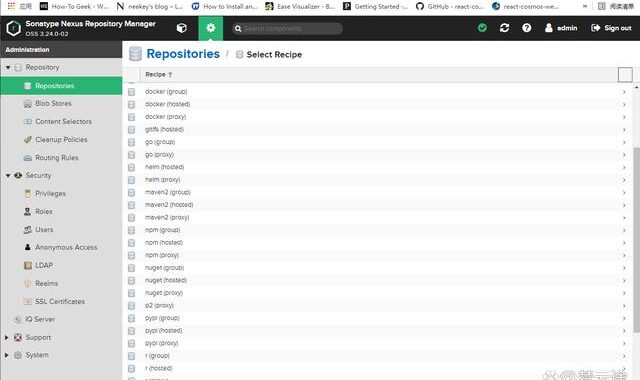Select Repositories in the sidebar
The width and height of the screenshot is (640, 380).
coord(61,86)
